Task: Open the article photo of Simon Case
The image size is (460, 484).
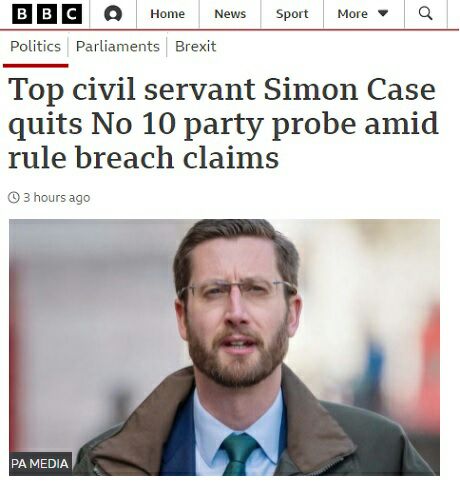Action: [224, 347]
